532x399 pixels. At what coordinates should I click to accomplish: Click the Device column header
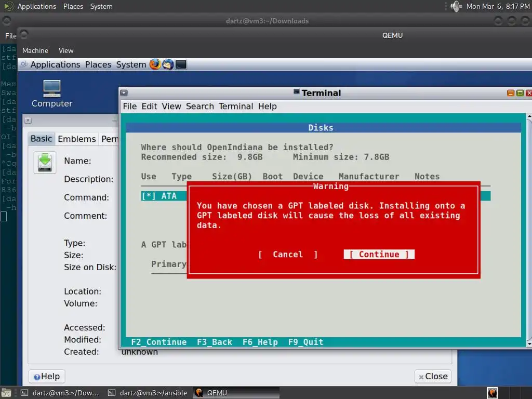(308, 177)
